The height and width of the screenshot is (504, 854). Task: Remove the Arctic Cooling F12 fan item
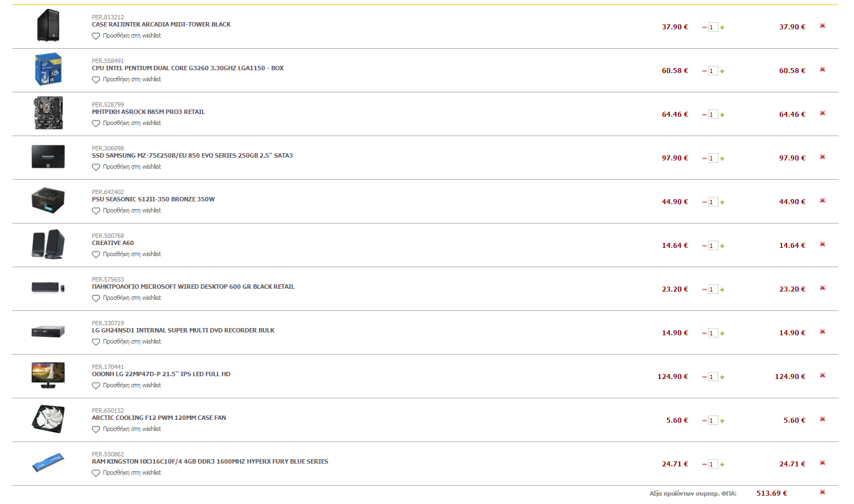point(822,419)
